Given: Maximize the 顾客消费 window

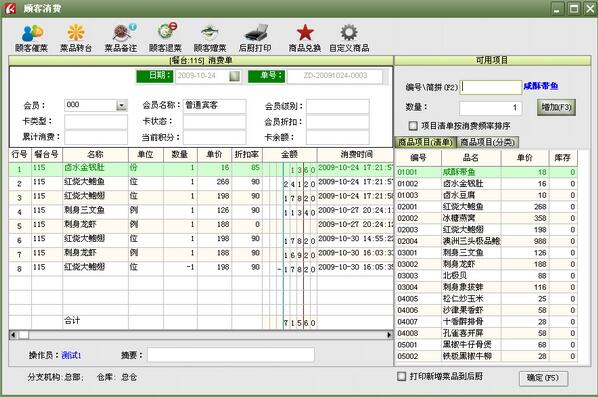Looking at the screenshot, I should pos(574,8).
